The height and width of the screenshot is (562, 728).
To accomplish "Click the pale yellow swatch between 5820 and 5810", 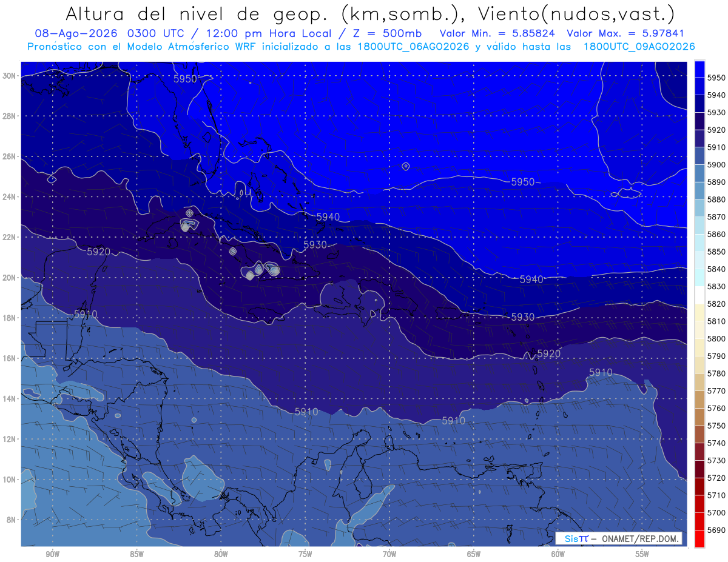I will (699, 312).
